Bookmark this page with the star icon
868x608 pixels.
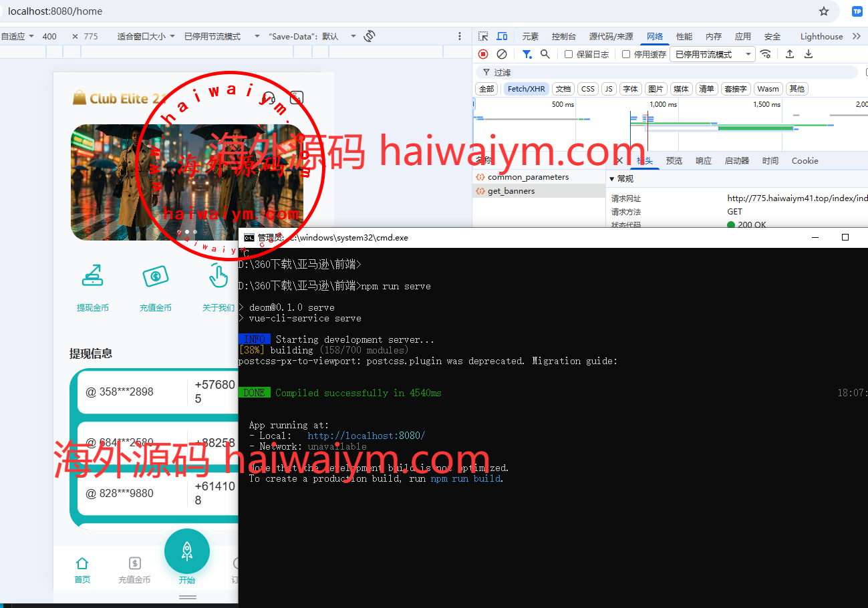point(824,11)
